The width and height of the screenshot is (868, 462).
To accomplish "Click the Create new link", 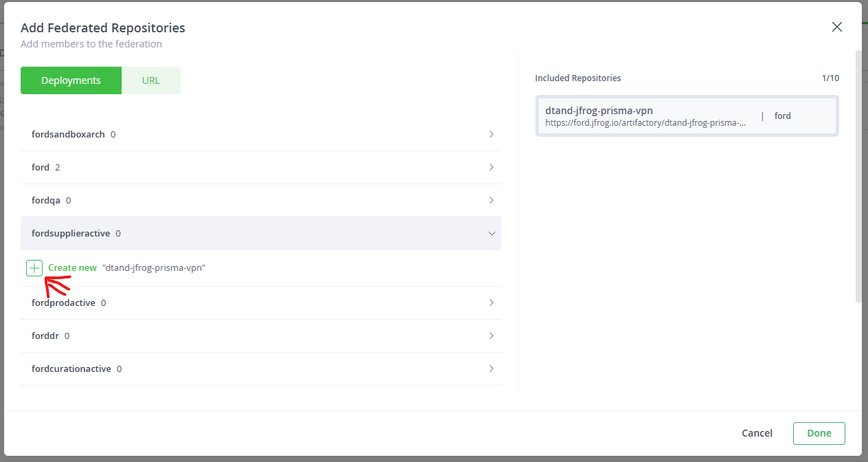I will [x=72, y=268].
